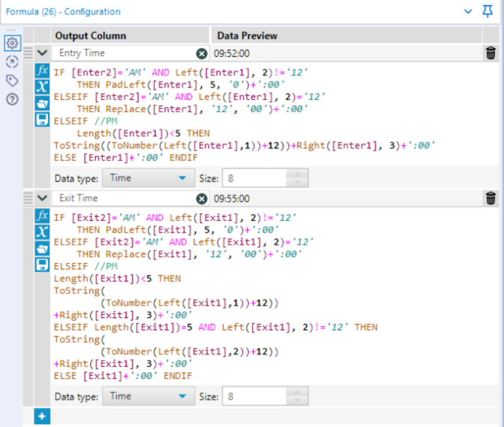
Task: Add a new expression with plus button
Action: pyautogui.click(x=42, y=416)
